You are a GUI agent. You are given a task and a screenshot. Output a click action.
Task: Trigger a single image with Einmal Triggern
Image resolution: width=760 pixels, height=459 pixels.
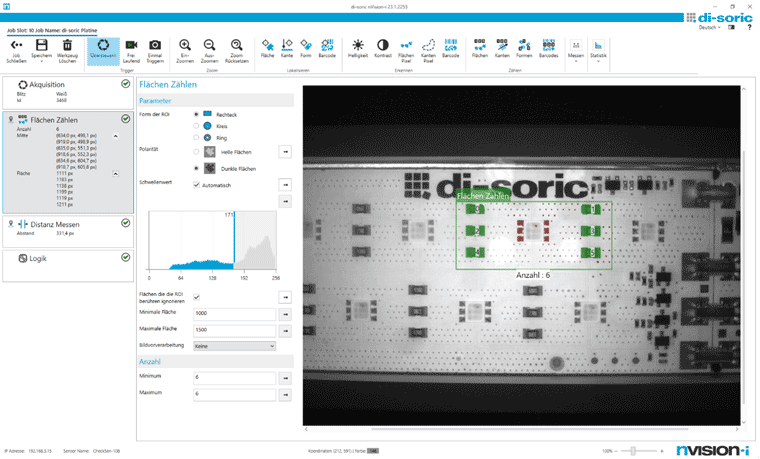[x=155, y=51]
